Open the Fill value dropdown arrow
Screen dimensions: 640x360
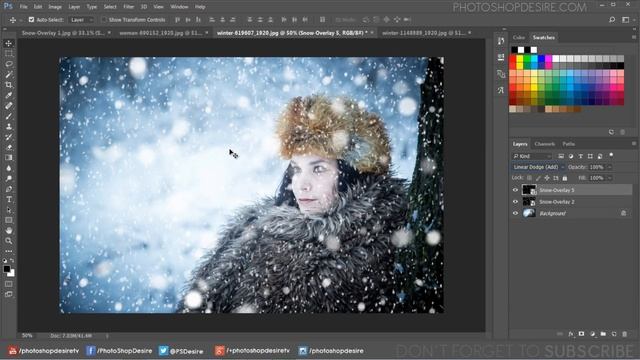(610, 178)
